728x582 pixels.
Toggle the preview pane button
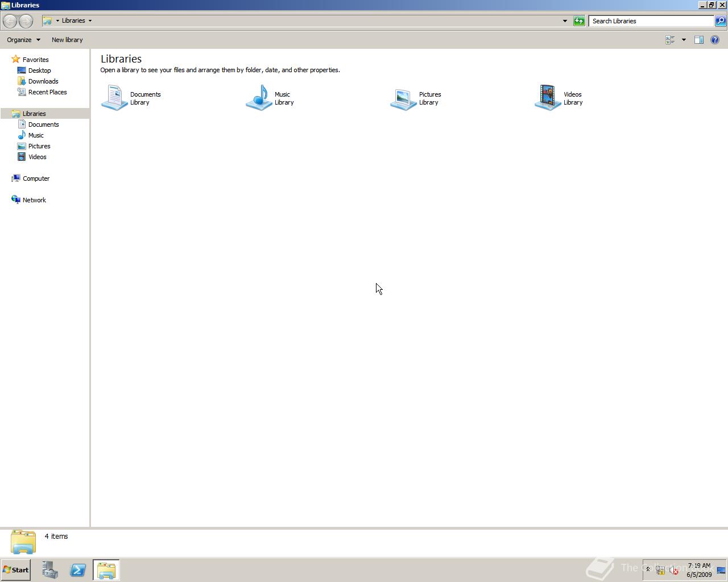(x=699, y=40)
